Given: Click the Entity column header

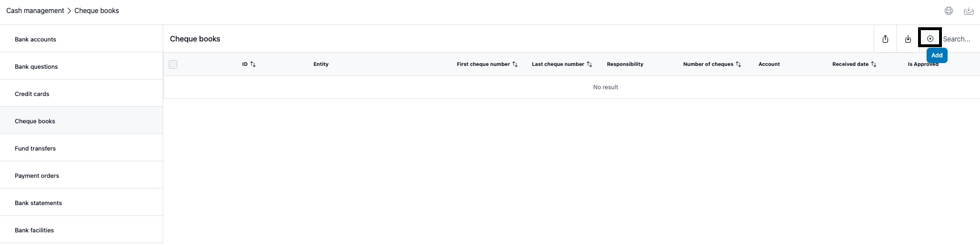Looking at the screenshot, I should point(321,64).
